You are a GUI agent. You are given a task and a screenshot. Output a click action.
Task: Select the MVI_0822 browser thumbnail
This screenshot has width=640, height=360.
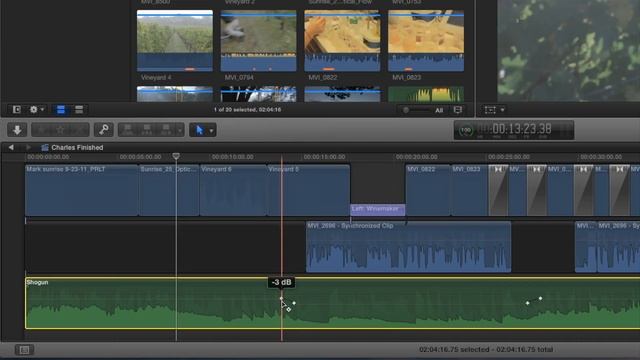(342, 40)
